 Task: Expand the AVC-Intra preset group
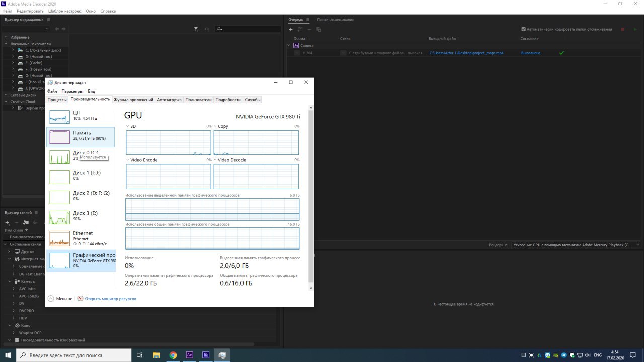point(13,289)
